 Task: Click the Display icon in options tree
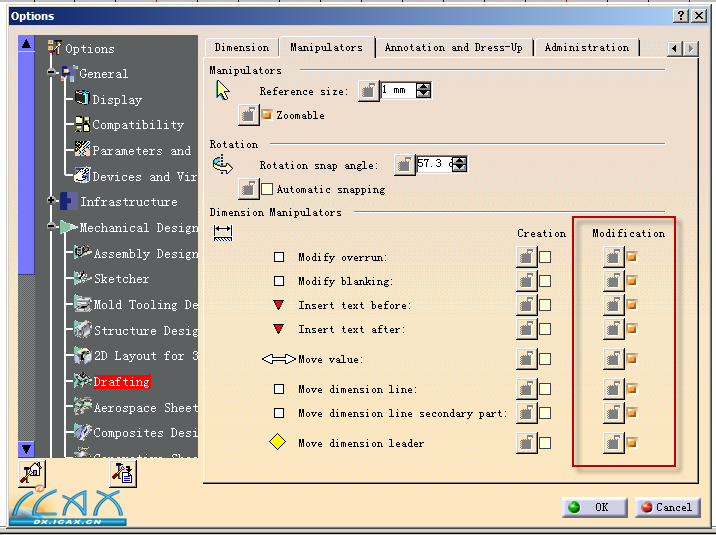(x=82, y=98)
